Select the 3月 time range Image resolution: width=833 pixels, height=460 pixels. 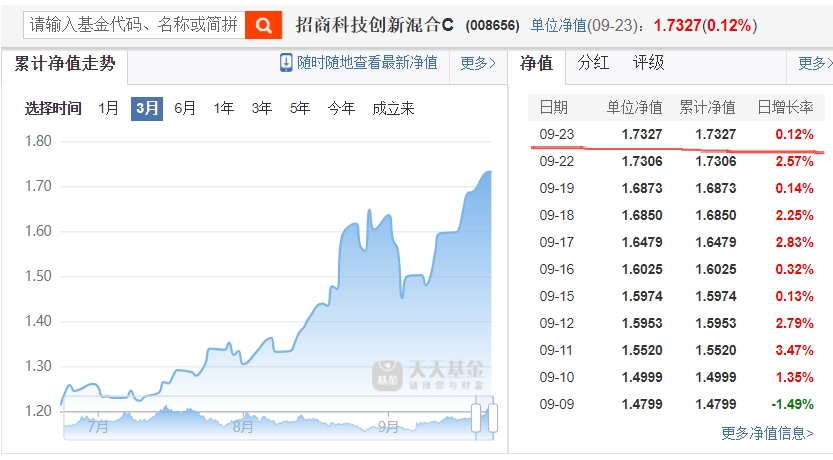[147, 108]
